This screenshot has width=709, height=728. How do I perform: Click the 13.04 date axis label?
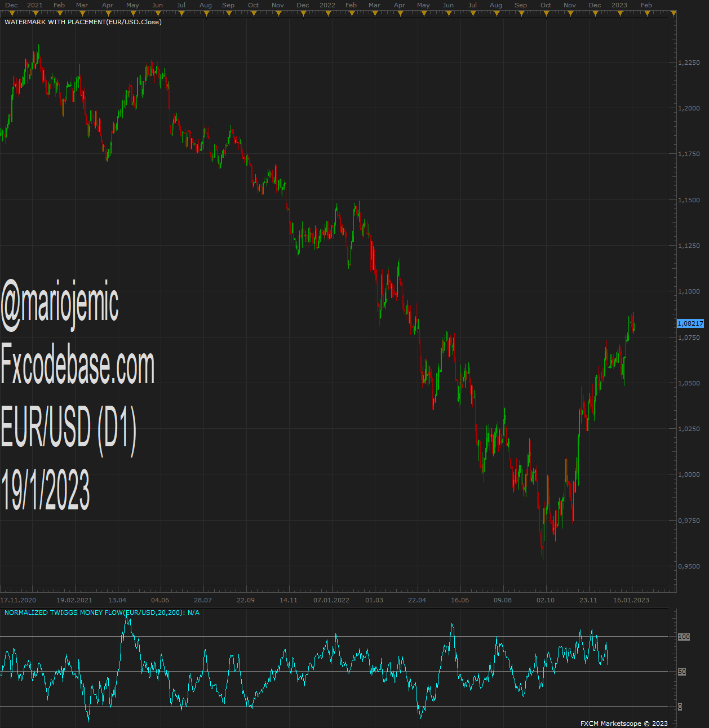pos(117,600)
